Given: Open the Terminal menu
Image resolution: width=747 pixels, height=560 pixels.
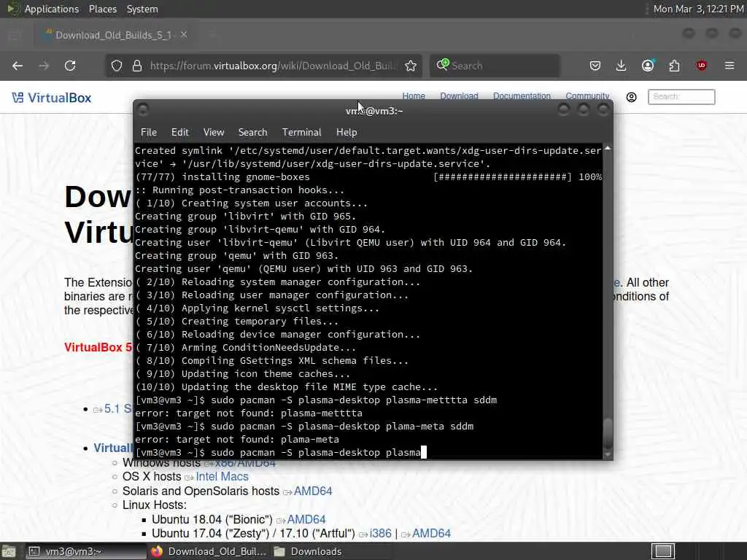Looking at the screenshot, I should tap(301, 133).
